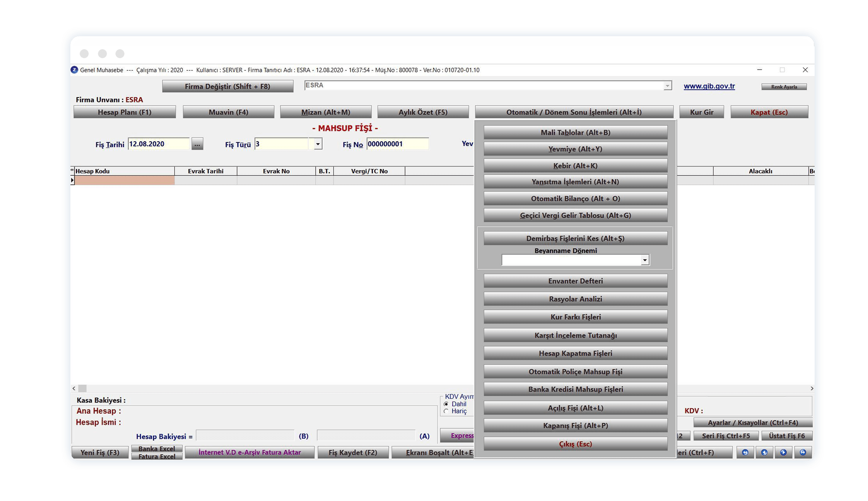
Task: Go to the last voucher record
Action: [803, 452]
